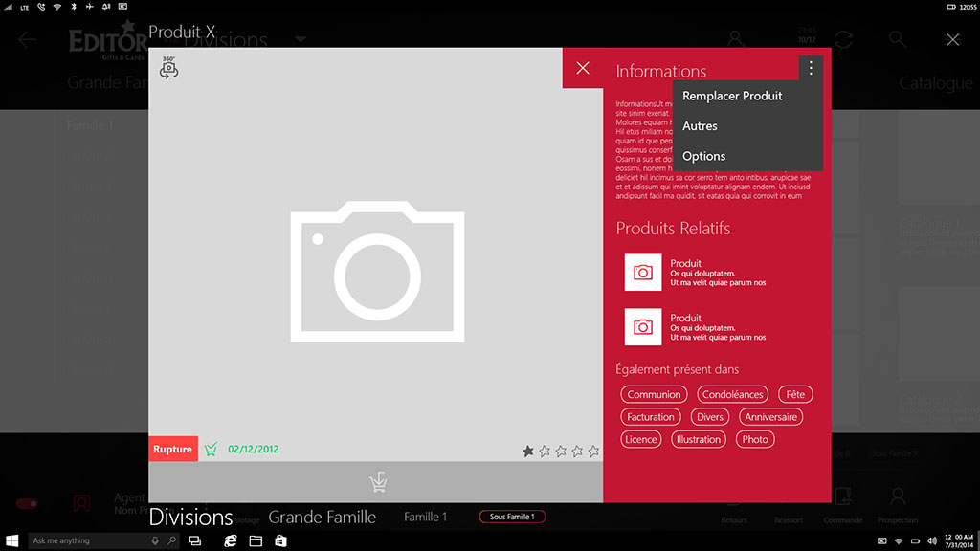Open Windows Store from the taskbar
The width and height of the screenshot is (980, 551).
pos(280,540)
